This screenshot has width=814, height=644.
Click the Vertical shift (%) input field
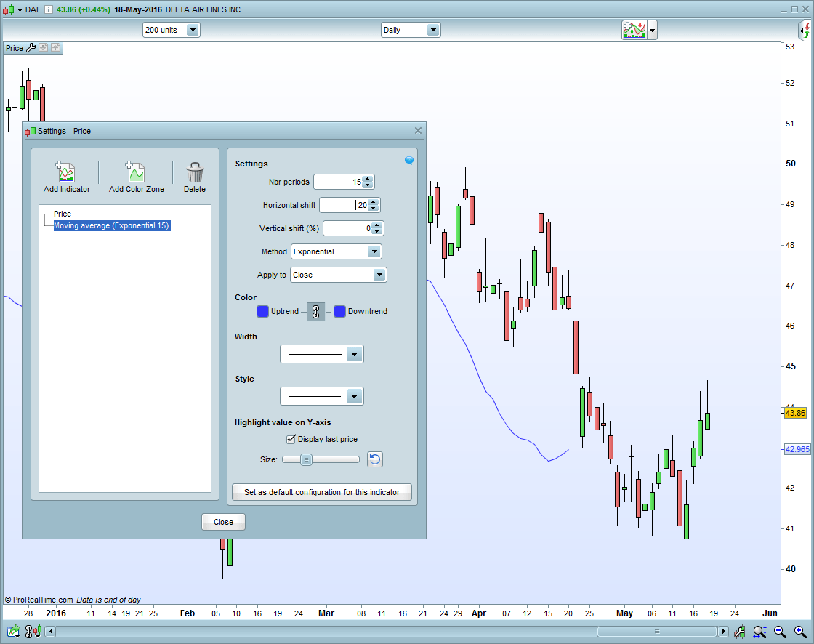click(347, 228)
